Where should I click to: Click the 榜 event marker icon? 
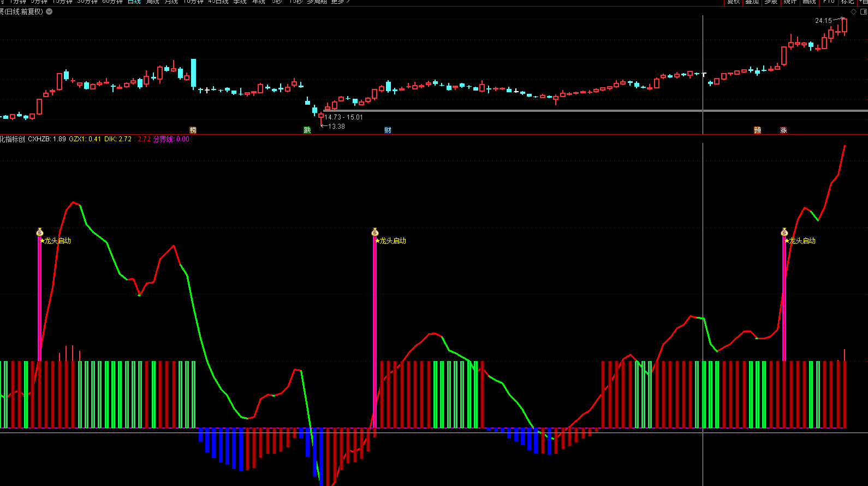coord(193,130)
